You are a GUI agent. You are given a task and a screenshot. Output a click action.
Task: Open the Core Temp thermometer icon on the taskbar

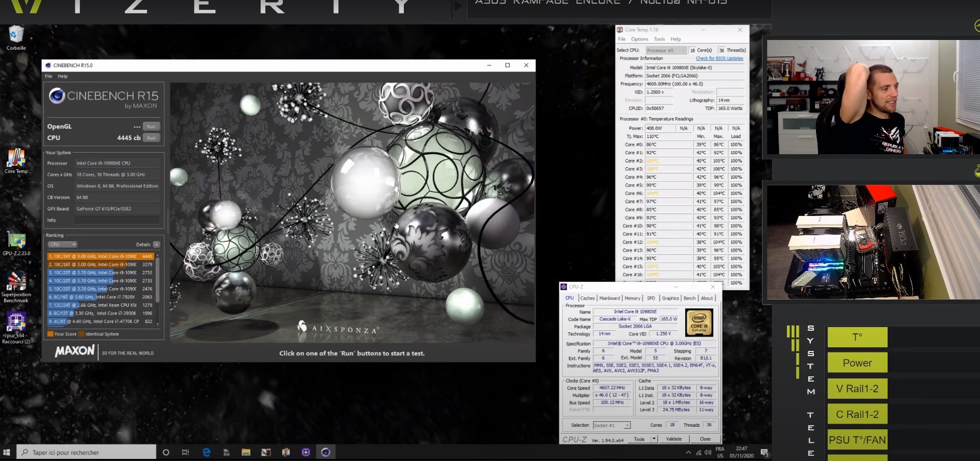coord(285,452)
